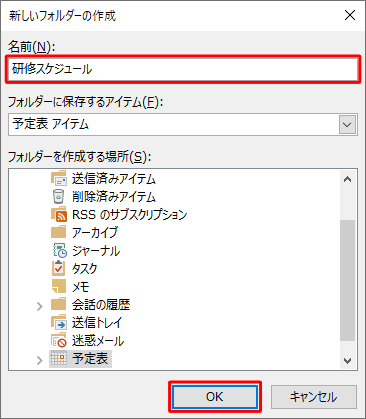Expand the 会話の履歴 folder chevron
The image size is (366, 419).
click(x=40, y=306)
